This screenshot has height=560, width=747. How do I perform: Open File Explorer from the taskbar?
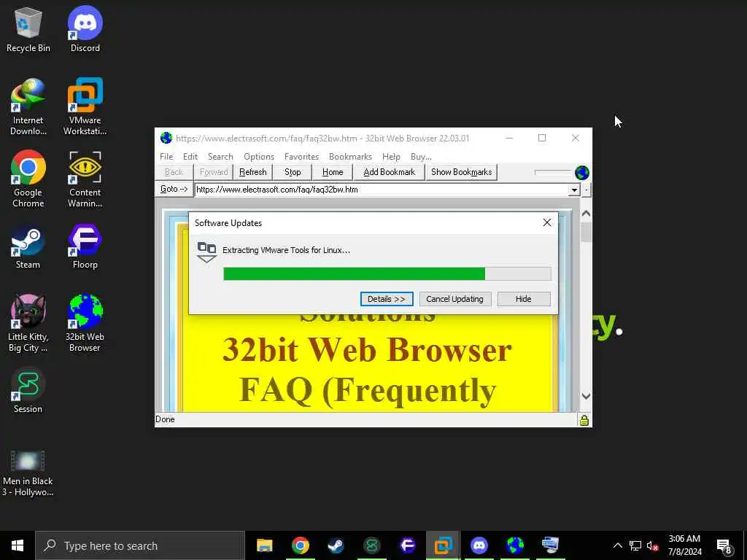(264, 545)
